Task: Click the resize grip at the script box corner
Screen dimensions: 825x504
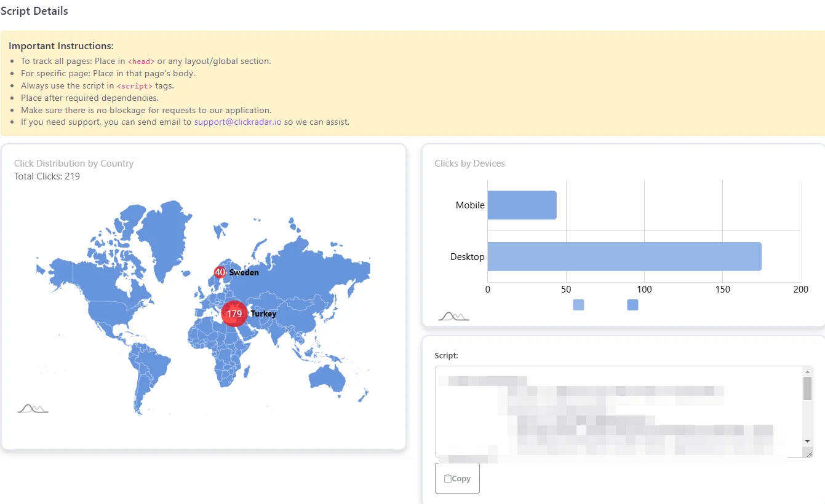Action: [809, 455]
